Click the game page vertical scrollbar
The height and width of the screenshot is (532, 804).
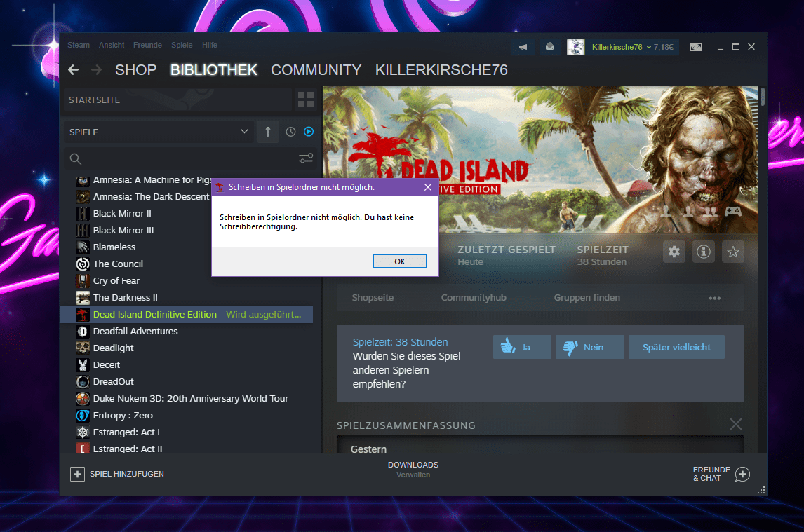pyautogui.click(x=763, y=96)
